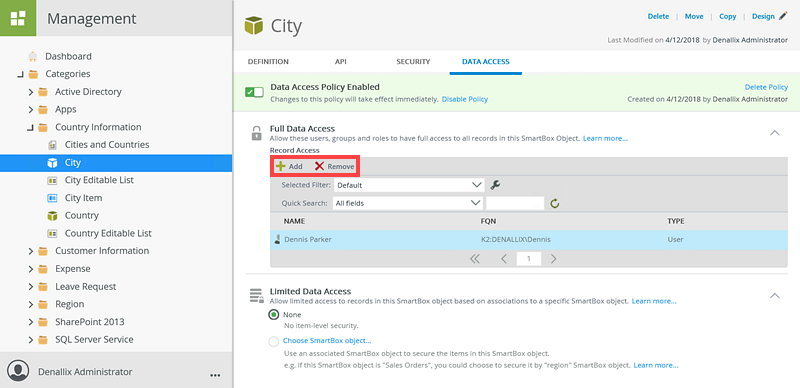Click the Denallix Administrator avatar icon

click(x=18, y=371)
